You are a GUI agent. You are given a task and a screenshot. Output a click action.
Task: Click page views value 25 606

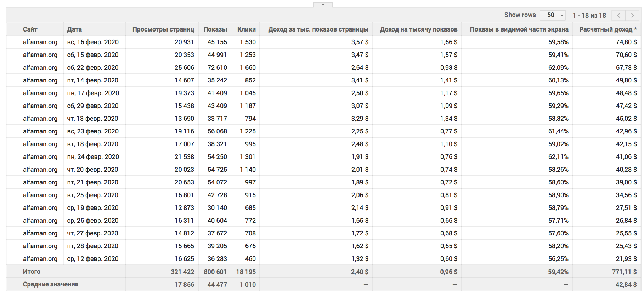[x=184, y=68]
